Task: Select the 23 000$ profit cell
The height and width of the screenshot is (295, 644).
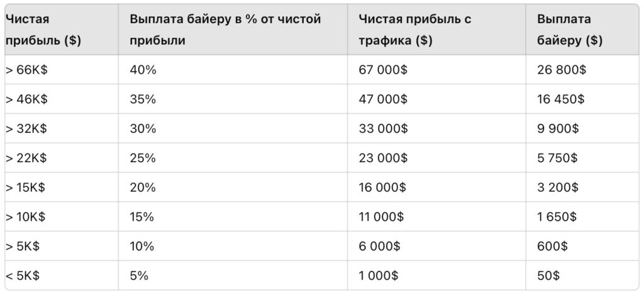Action: (436, 158)
